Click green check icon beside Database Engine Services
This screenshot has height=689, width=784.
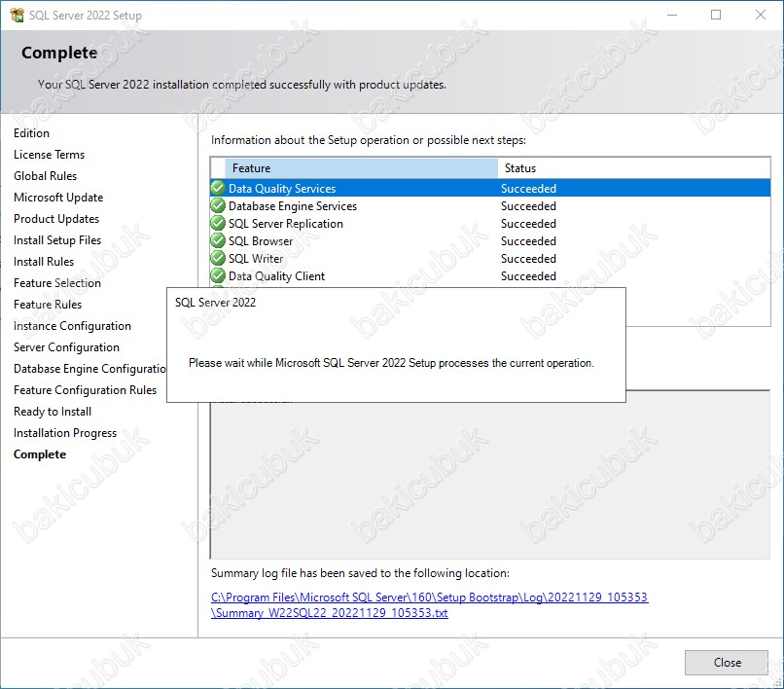pos(218,205)
